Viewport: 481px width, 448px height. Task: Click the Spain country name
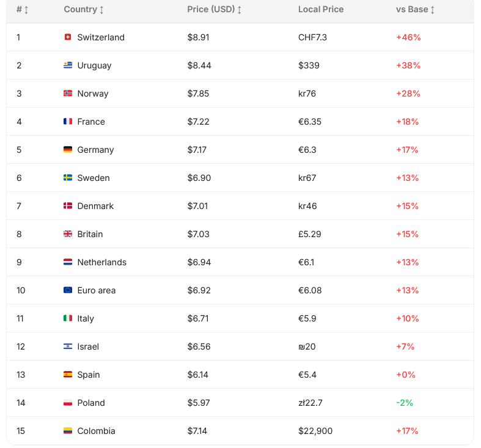tap(89, 375)
